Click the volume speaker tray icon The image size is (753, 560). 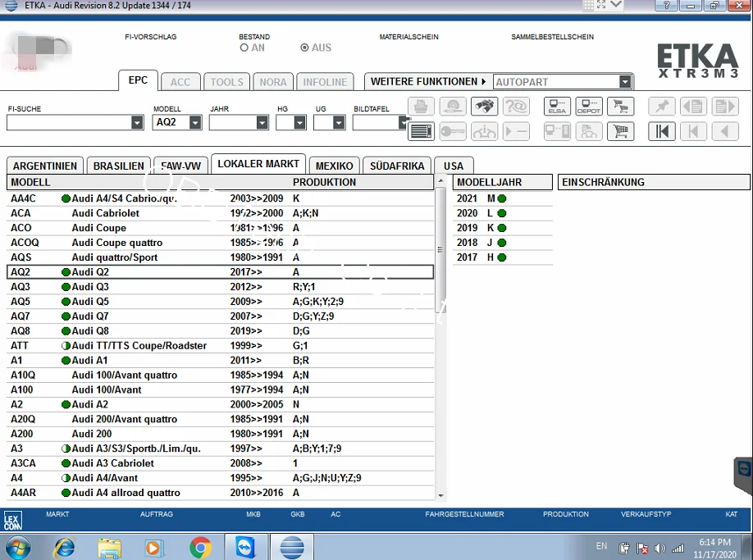point(660,548)
